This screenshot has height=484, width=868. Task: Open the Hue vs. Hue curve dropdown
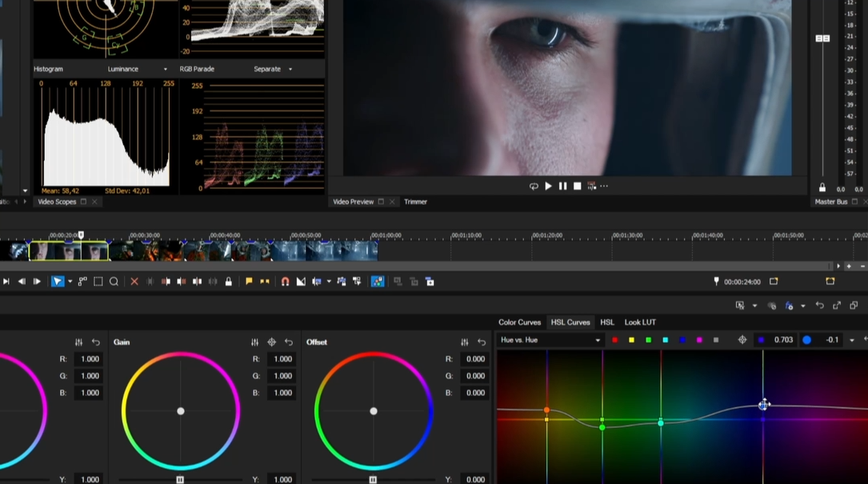[x=597, y=340]
